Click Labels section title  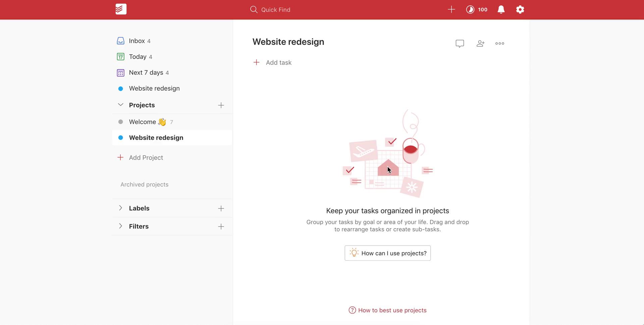pos(139,208)
